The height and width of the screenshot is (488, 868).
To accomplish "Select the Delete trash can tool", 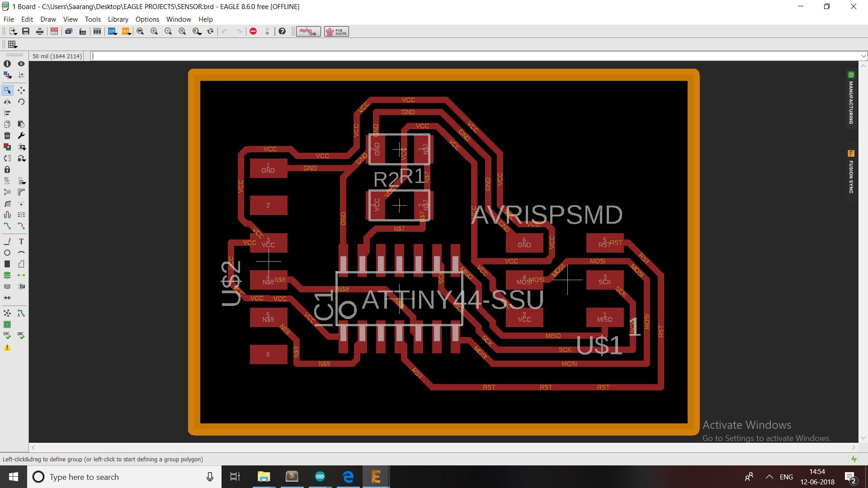I will pos(7,136).
